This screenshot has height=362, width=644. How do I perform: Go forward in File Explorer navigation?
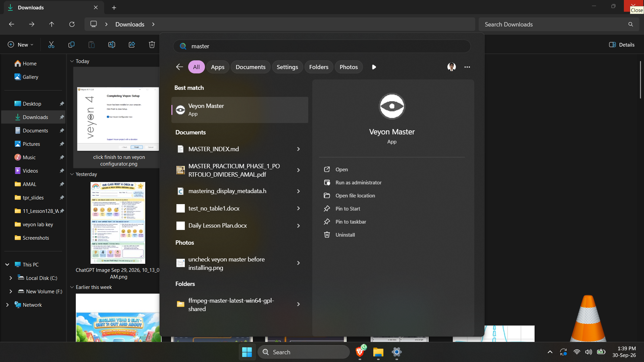pyautogui.click(x=32, y=24)
